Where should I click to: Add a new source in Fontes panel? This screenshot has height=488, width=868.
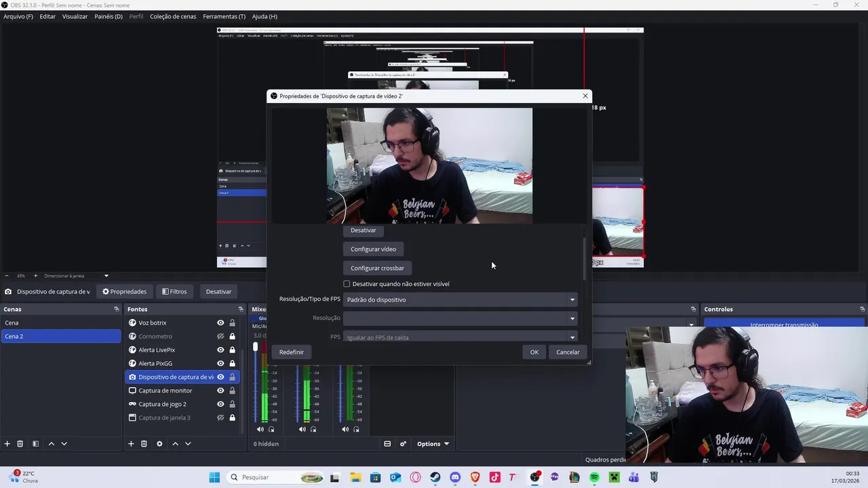131,444
